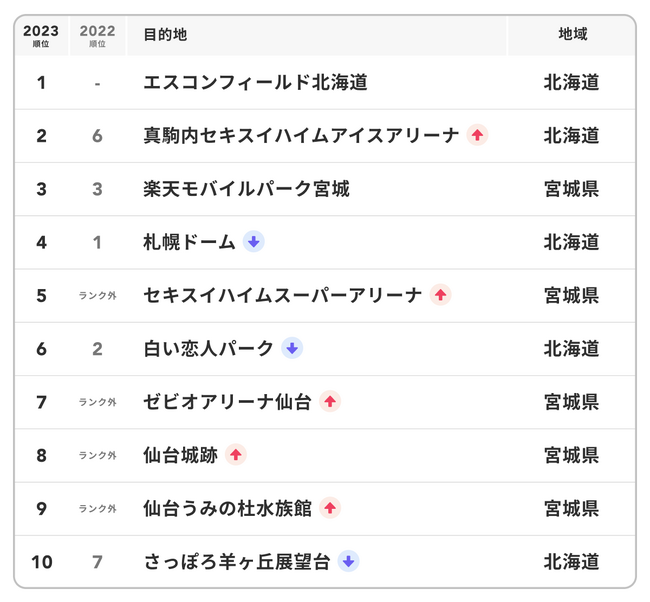Click the up arrow beside ゼビオアリーナ仙台
The image size is (650, 602).
(x=330, y=402)
